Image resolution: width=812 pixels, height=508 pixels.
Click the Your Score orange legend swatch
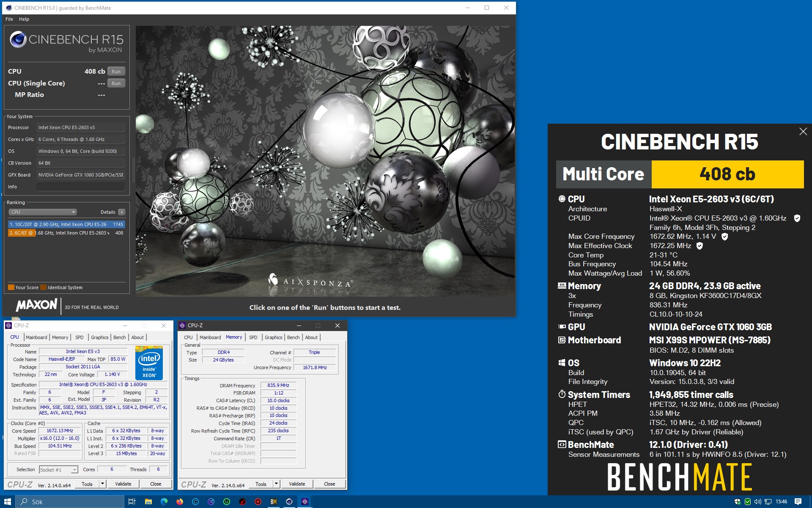(11, 287)
